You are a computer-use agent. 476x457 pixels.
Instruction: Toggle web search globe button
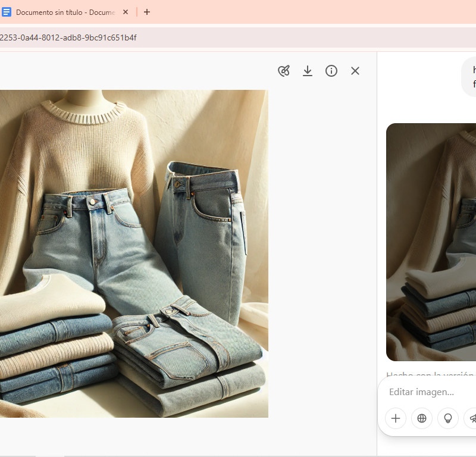click(x=422, y=418)
